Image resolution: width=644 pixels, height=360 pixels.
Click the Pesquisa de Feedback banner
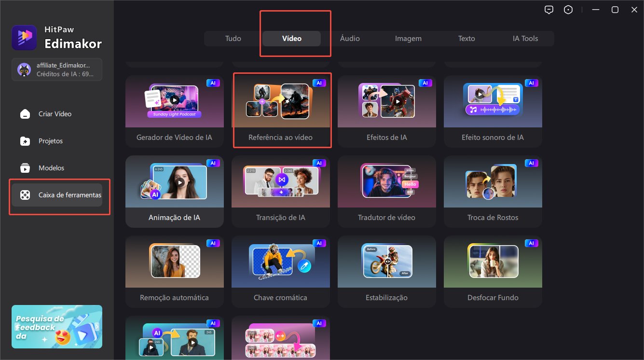(56, 327)
